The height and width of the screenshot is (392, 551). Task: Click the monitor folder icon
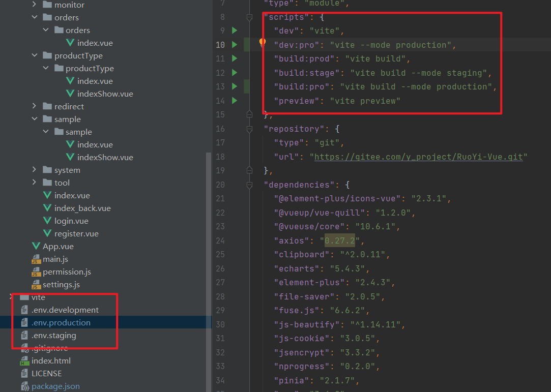click(x=47, y=5)
